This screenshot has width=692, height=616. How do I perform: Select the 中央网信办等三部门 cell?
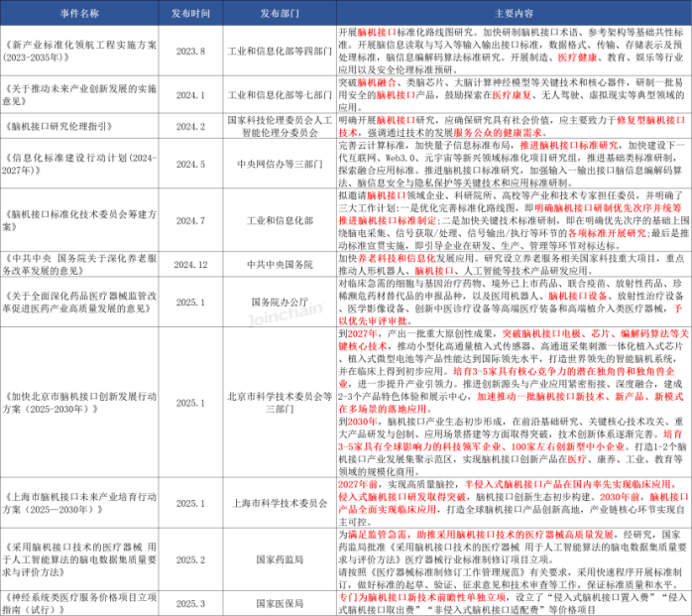coord(280,164)
